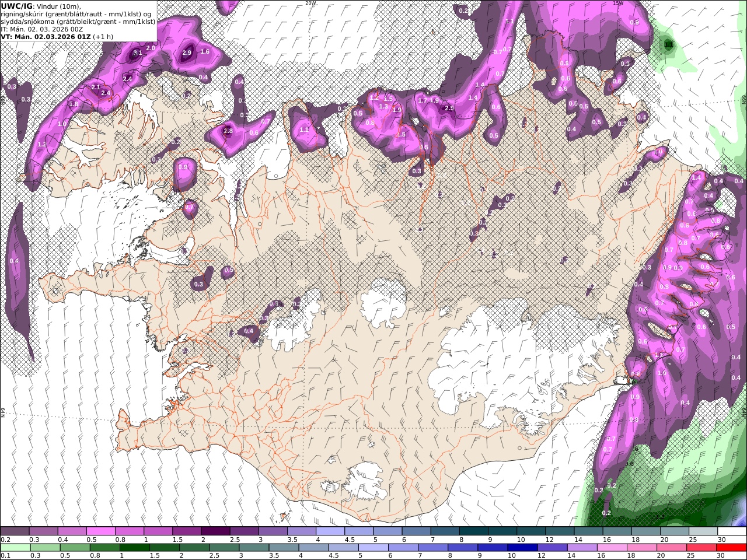Pick the lavender 4 swatch on the snow scale

[x=329, y=531]
